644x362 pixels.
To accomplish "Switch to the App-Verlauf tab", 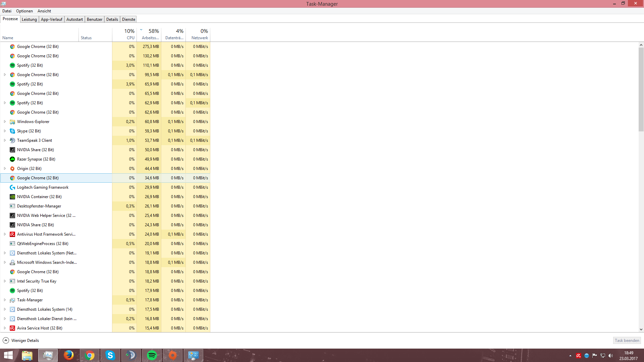I will (x=52, y=19).
